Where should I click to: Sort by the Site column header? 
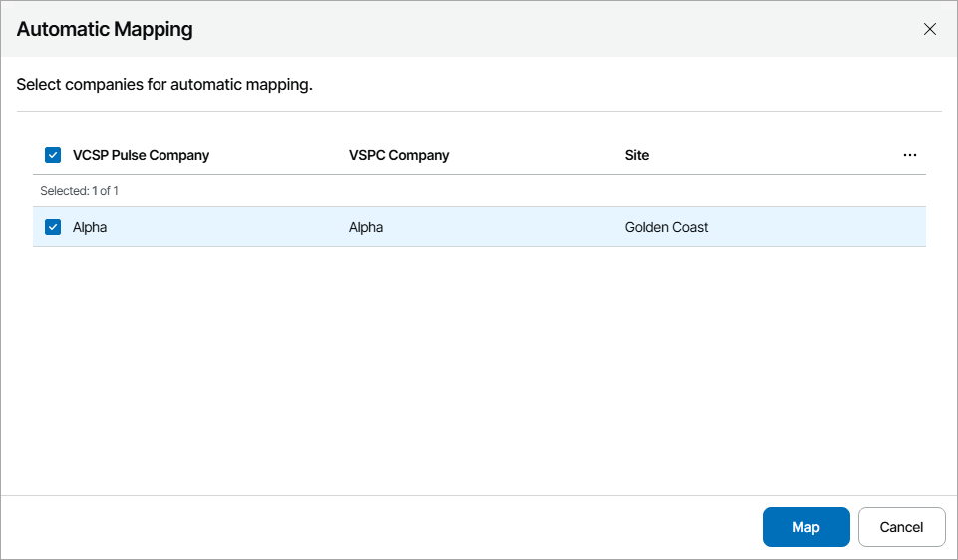click(637, 155)
